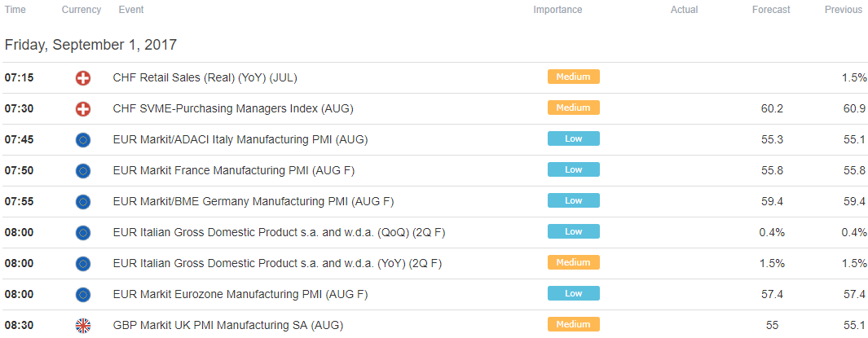The image size is (868, 338).
Task: Click Low badge for Eurozone Manufacturing PMI
Action: [x=574, y=294]
